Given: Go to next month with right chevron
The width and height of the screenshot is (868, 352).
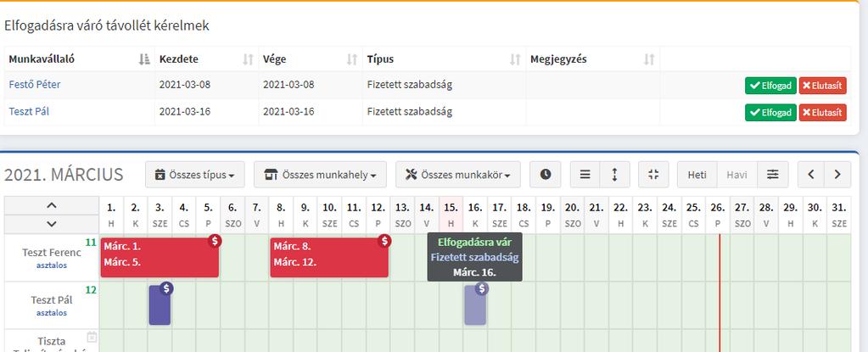Looking at the screenshot, I should [837, 175].
